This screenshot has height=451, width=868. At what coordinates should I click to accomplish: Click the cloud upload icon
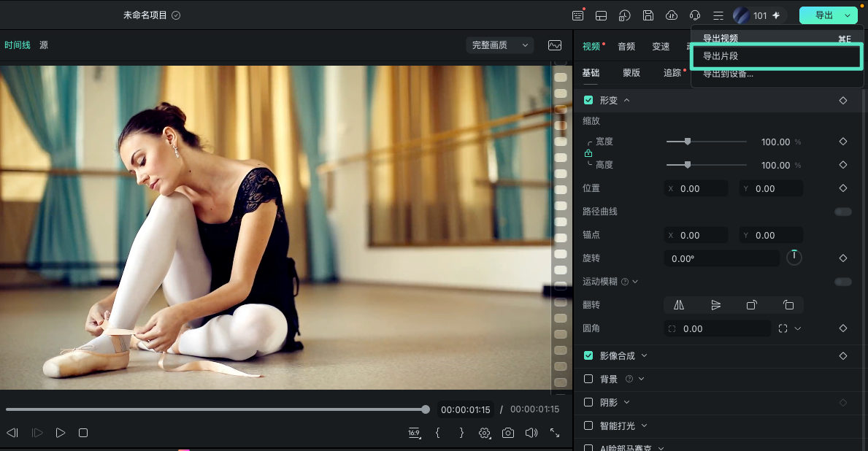672,15
